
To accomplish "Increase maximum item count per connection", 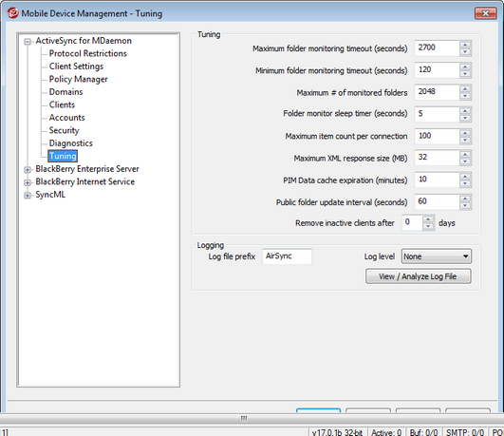I will point(465,133).
